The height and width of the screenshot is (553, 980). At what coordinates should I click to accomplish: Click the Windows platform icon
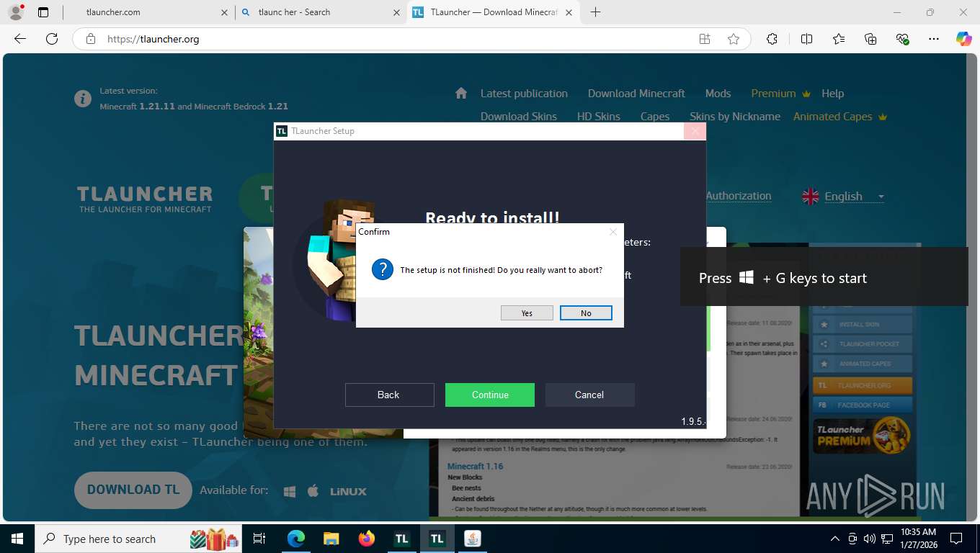290,491
